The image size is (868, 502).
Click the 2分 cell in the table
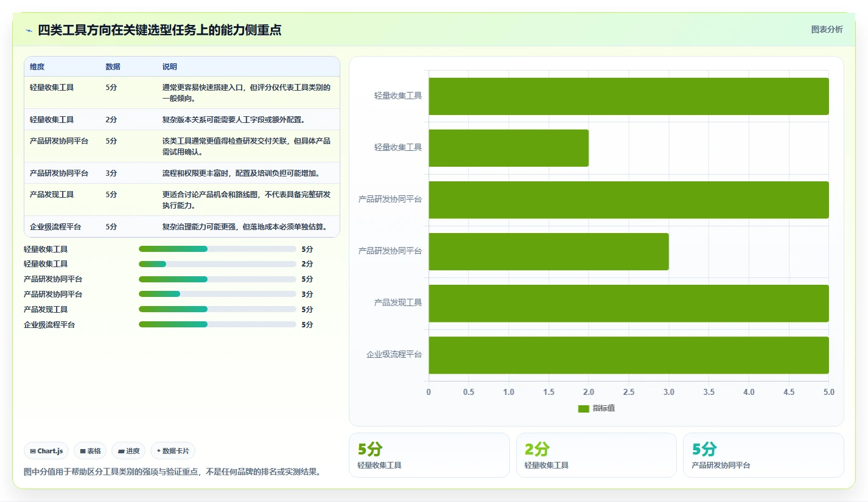(111, 120)
